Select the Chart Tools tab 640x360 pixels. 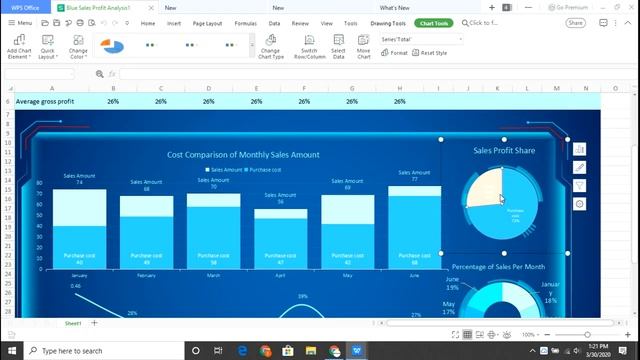(433, 23)
